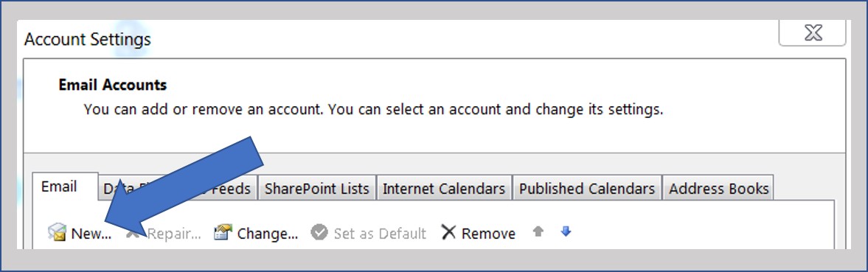Click the Remove button label
The width and height of the screenshot is (868, 272).
click(488, 234)
